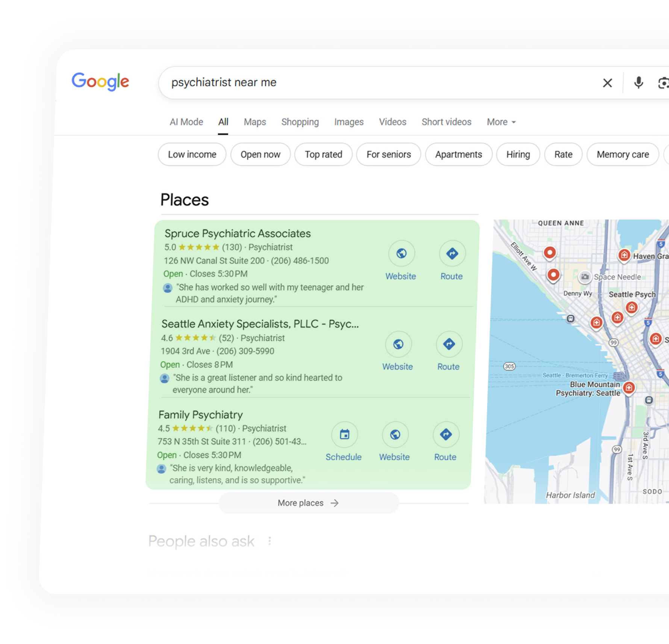Clear the search query with X icon
669x644 pixels.
tap(607, 83)
